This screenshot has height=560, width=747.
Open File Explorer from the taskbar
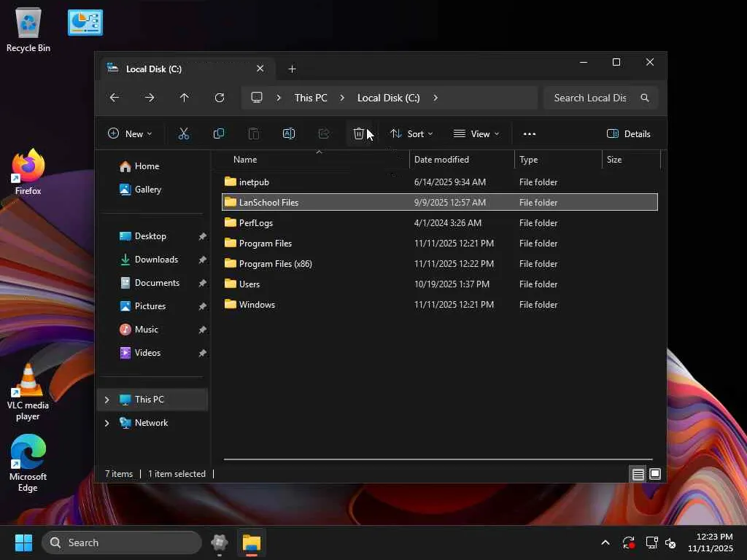(252, 542)
